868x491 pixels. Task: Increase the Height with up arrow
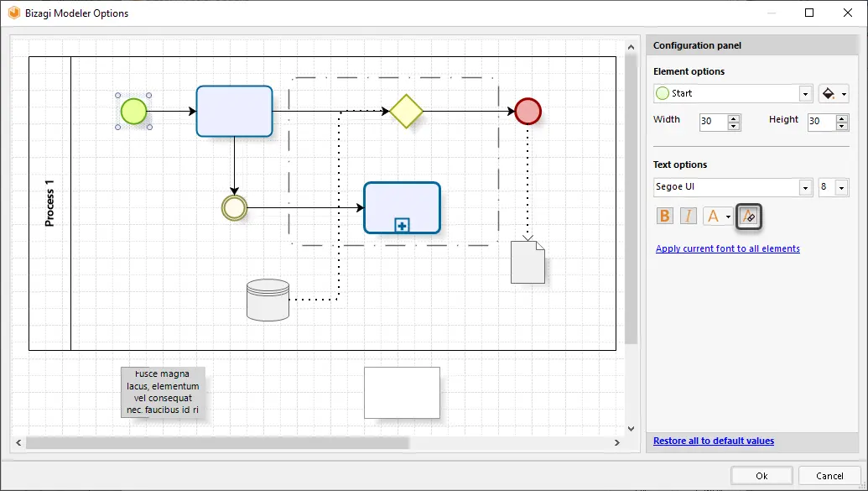point(841,118)
